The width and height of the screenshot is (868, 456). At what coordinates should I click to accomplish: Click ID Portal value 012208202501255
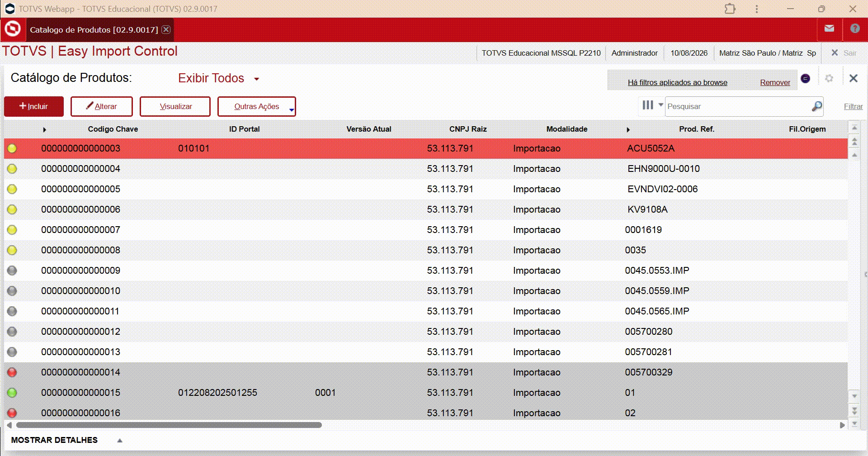(217, 393)
